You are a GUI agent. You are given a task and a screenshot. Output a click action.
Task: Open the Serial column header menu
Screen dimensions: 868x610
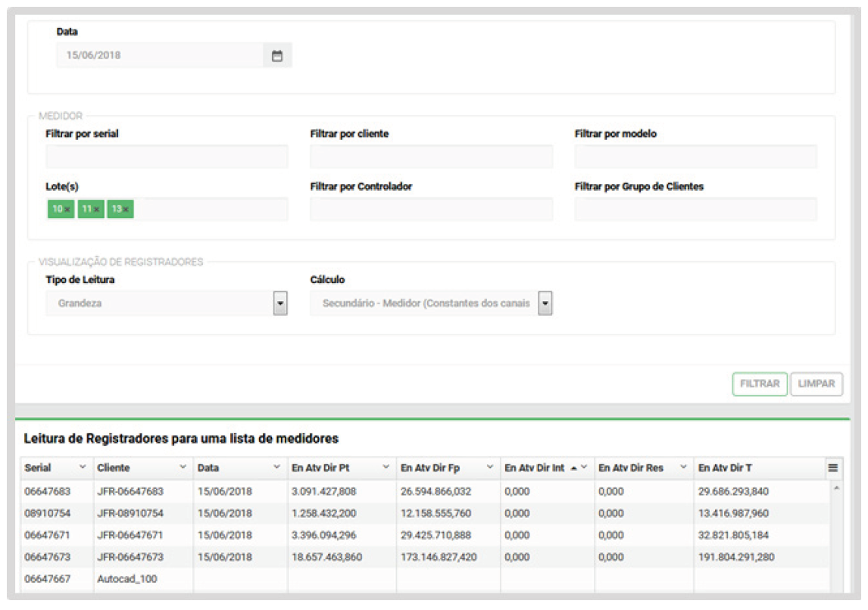[x=83, y=468]
